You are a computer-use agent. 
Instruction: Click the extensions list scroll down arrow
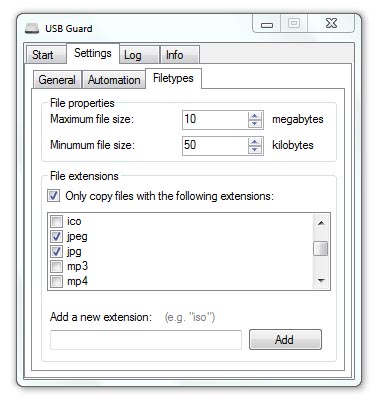pyautogui.click(x=321, y=281)
